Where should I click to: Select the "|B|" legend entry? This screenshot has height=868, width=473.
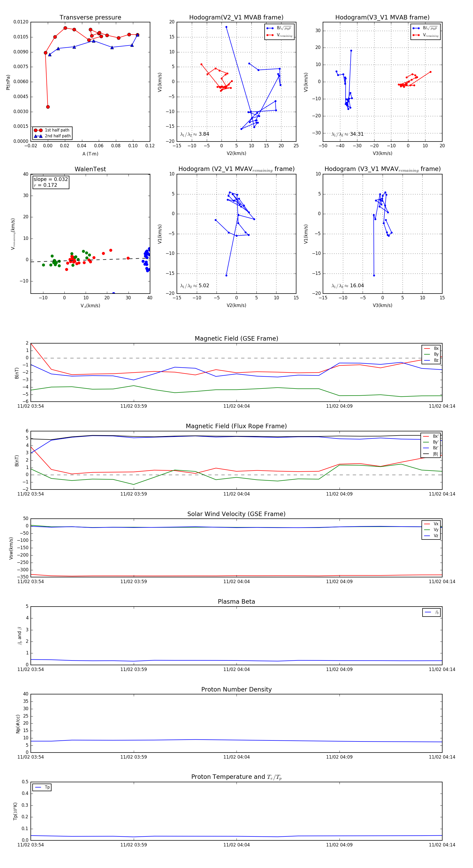(x=431, y=454)
